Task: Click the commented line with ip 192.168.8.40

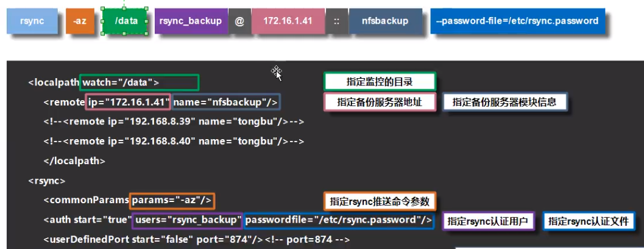Action: (x=174, y=141)
